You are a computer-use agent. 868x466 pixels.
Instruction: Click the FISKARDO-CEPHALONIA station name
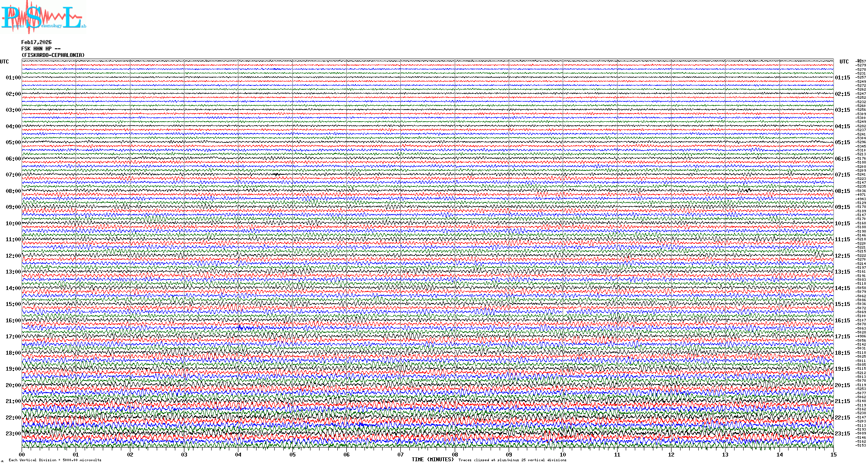point(53,55)
